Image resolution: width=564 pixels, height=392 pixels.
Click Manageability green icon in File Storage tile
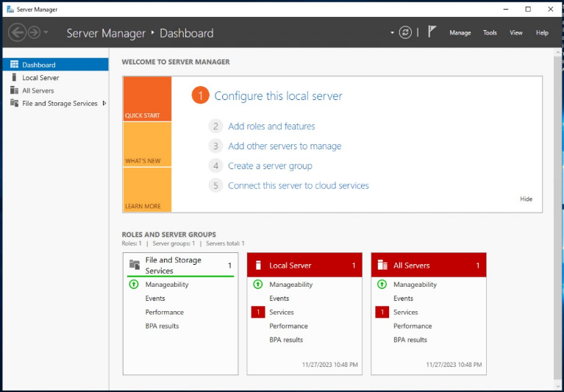[x=133, y=285]
